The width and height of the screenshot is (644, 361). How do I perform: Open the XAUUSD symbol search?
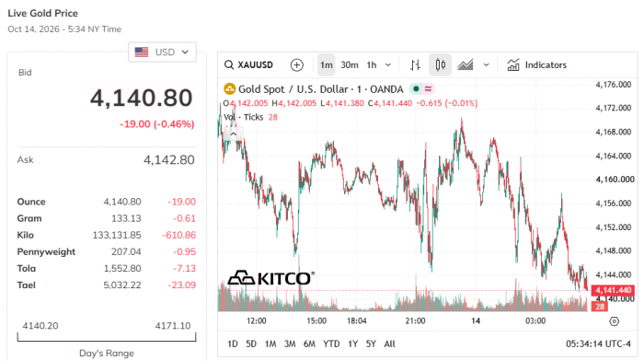[x=248, y=65]
